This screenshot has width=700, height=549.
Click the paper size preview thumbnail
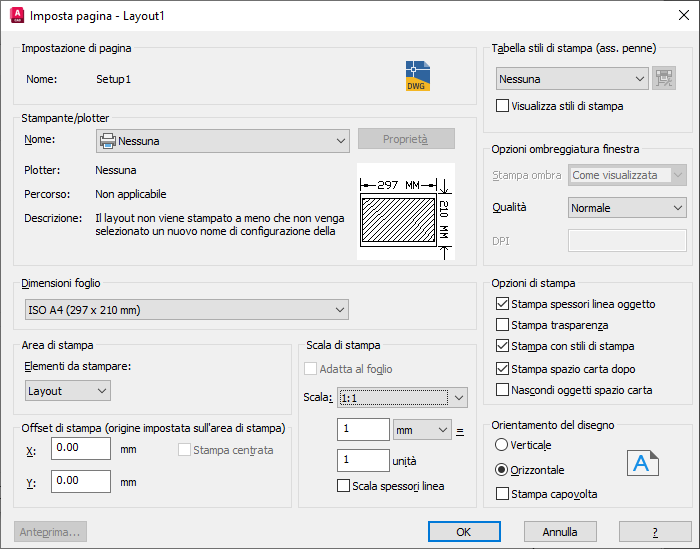tap(406, 212)
